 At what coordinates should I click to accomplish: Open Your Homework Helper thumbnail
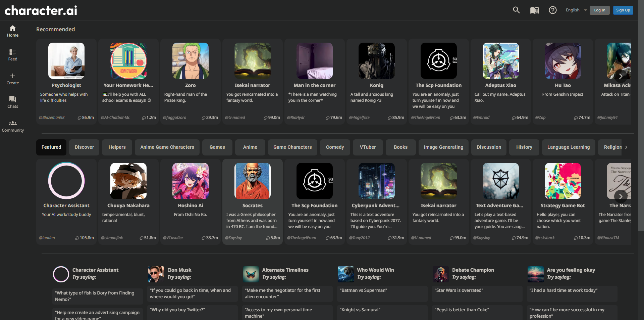click(x=128, y=61)
